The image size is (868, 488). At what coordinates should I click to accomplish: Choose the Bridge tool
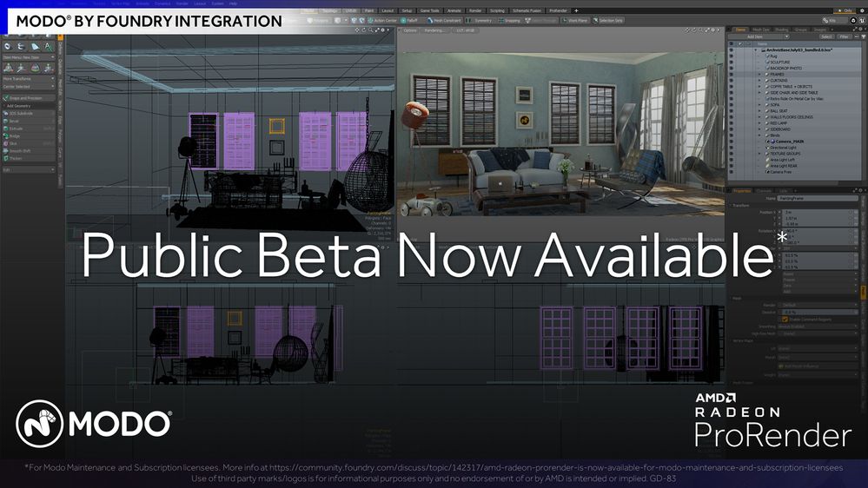point(29,136)
